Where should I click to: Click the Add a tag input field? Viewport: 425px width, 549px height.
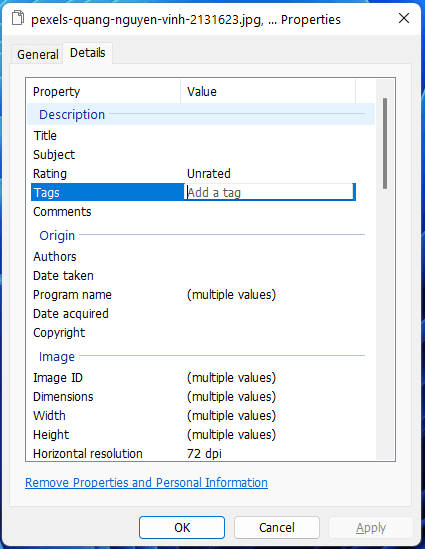tap(269, 192)
